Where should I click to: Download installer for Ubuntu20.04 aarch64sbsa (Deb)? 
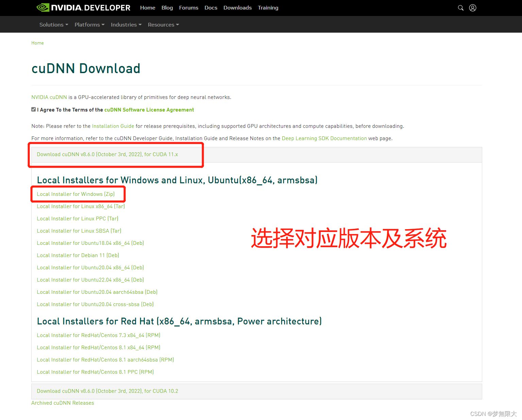(97, 292)
